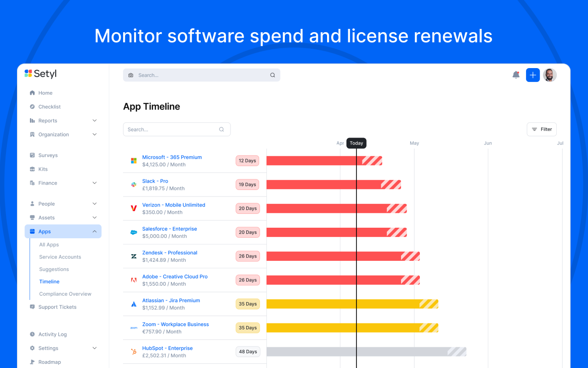Open the Salesforce - Enterprise app link

[170, 229]
